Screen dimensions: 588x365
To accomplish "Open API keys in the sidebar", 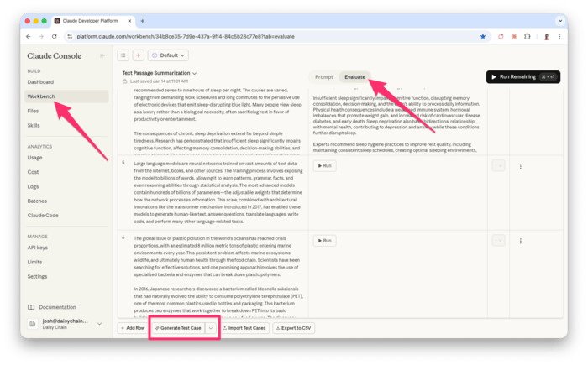I will click(x=39, y=248).
